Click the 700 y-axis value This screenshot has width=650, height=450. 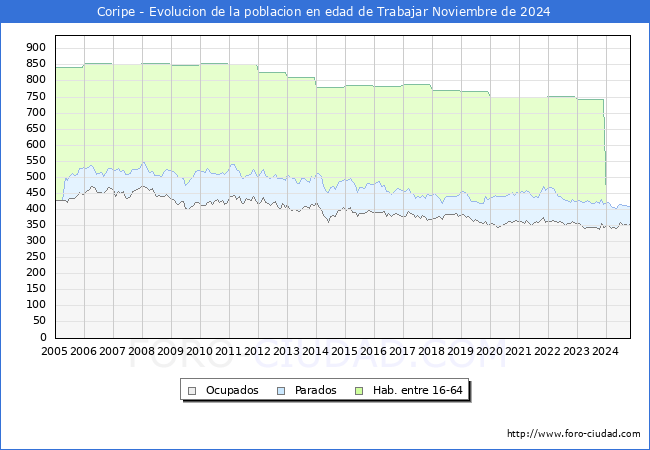(x=36, y=113)
